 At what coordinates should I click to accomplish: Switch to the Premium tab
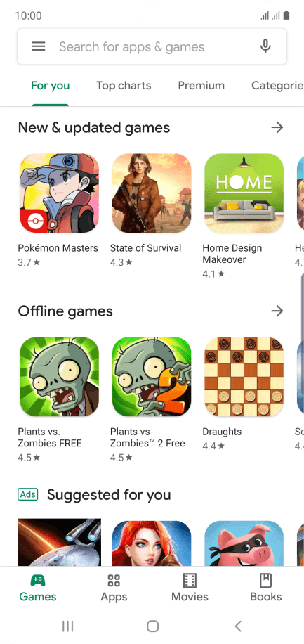coord(201,86)
